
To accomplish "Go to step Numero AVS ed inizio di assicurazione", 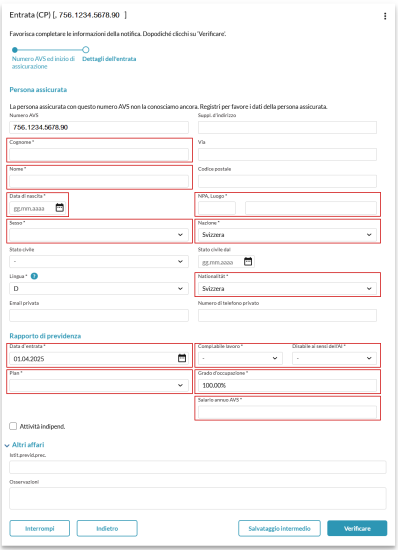I will [43, 62].
